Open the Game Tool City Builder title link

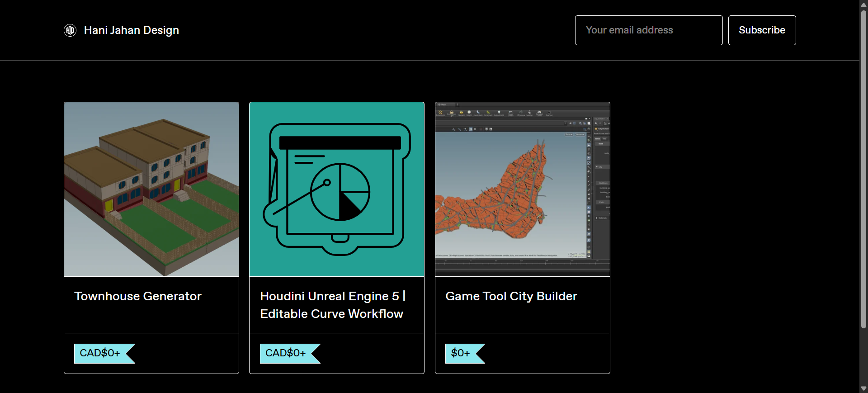[x=511, y=296]
